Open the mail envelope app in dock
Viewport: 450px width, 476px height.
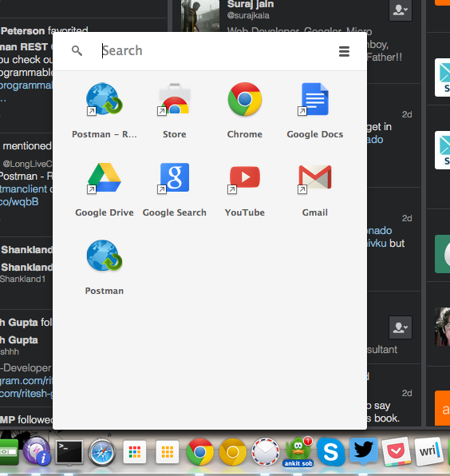[266, 452]
